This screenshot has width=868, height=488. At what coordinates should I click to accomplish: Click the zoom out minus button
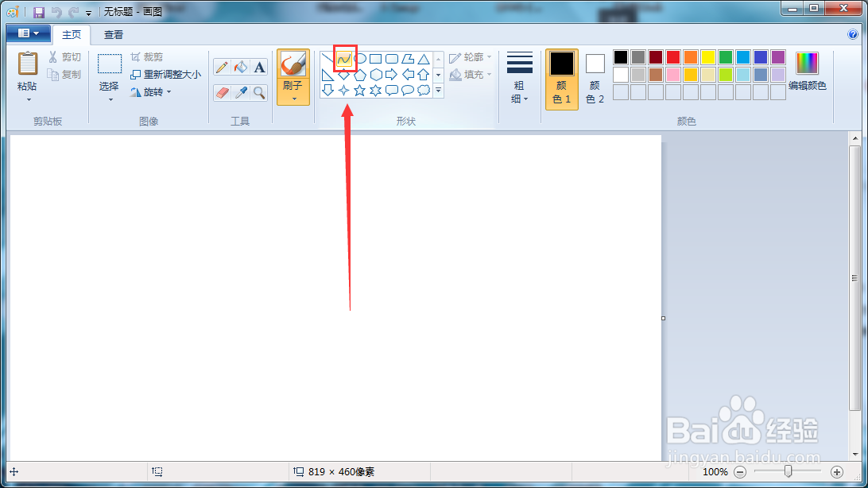point(740,472)
